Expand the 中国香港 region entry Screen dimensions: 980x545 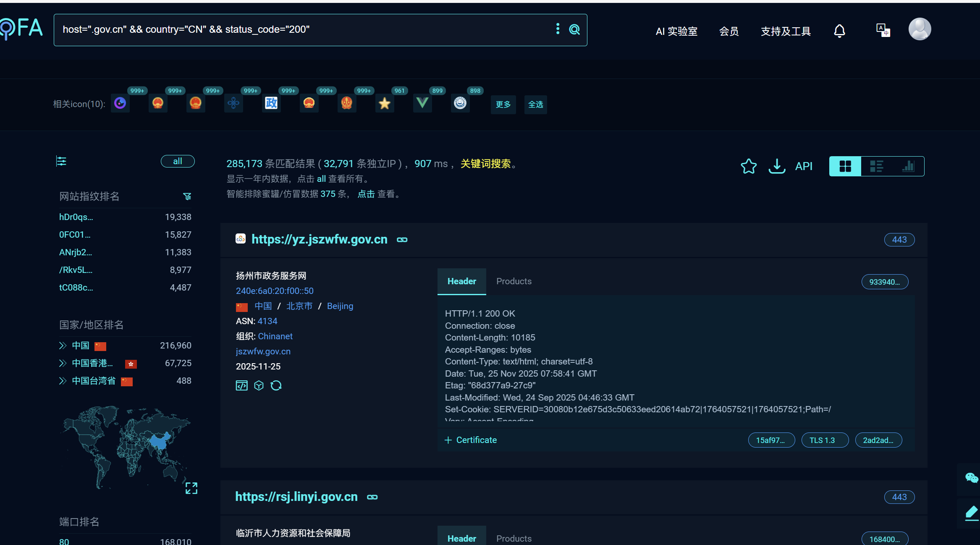pos(63,363)
